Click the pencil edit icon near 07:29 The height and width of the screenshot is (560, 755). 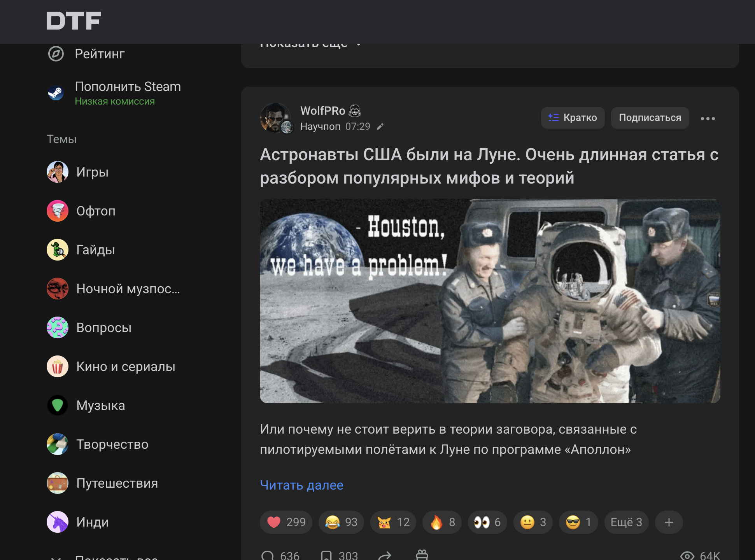(380, 126)
